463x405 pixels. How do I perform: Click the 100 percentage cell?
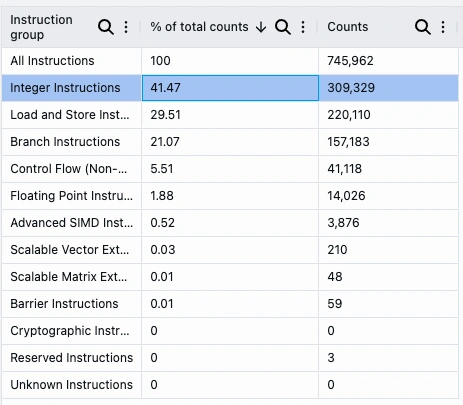coord(230,61)
